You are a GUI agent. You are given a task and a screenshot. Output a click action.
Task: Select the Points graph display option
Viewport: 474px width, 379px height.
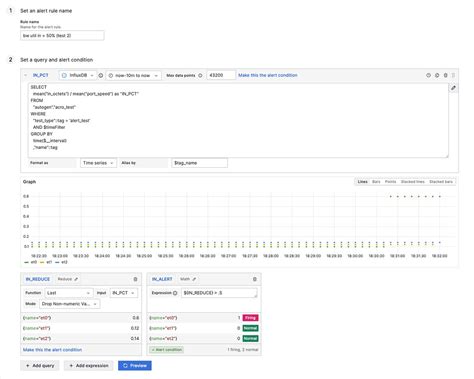click(390, 182)
